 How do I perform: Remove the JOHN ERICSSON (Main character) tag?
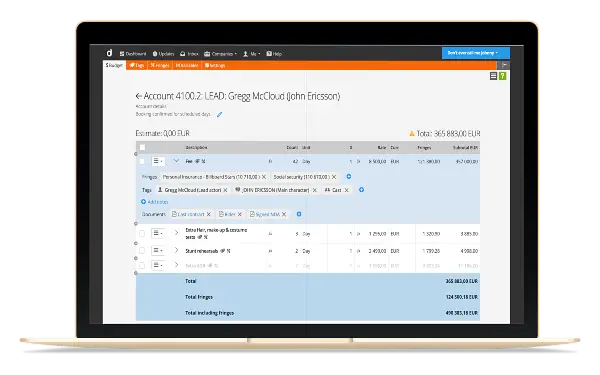pyautogui.click(x=315, y=190)
